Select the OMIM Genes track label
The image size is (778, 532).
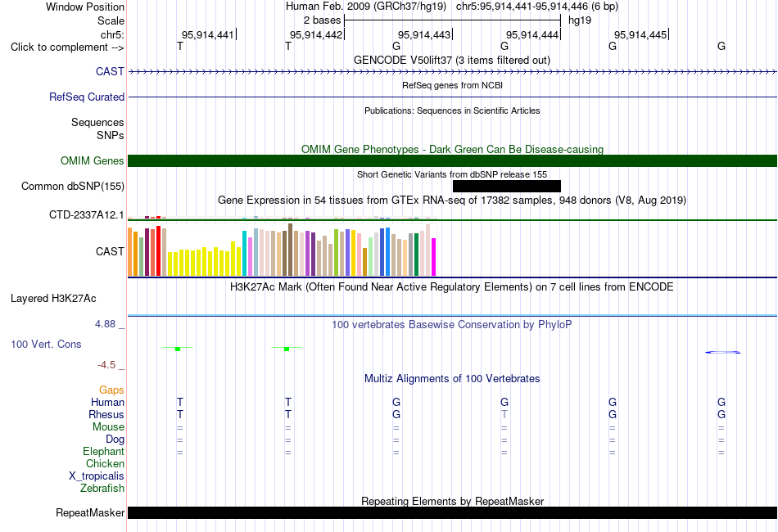tap(92, 160)
